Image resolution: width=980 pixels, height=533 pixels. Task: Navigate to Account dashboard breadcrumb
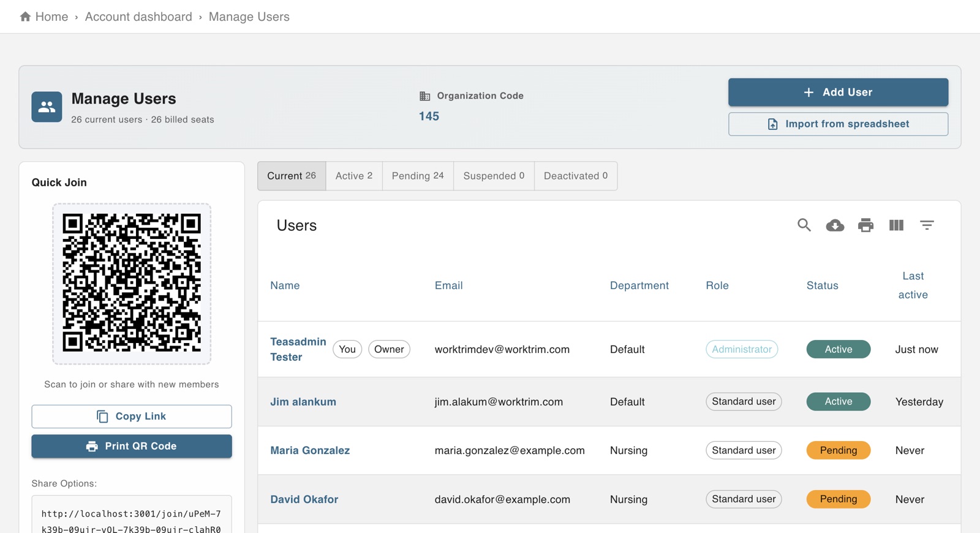coord(138,17)
